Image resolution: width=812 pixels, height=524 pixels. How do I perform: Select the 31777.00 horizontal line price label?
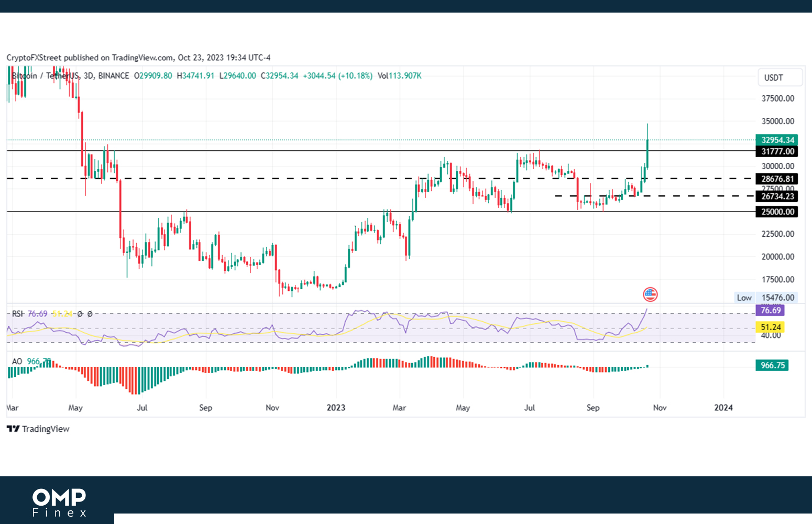(777, 151)
